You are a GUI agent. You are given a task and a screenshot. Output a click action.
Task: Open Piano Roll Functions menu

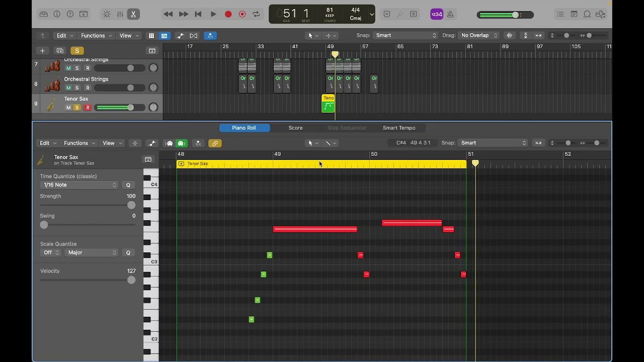point(79,143)
